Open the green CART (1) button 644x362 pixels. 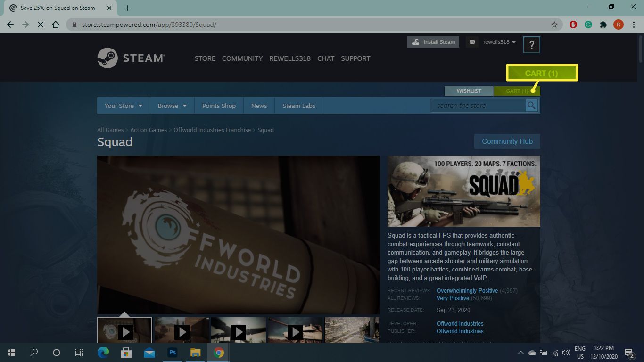(517, 91)
